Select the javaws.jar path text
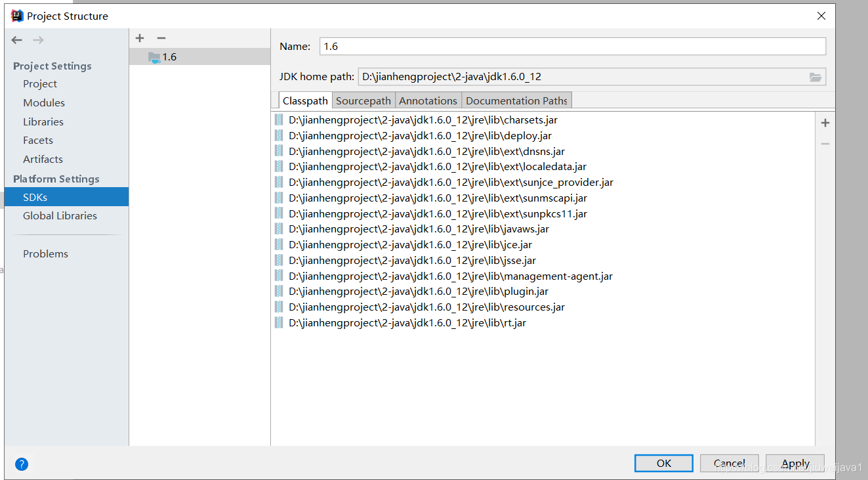Viewport: 868px width, 480px height. [419, 229]
